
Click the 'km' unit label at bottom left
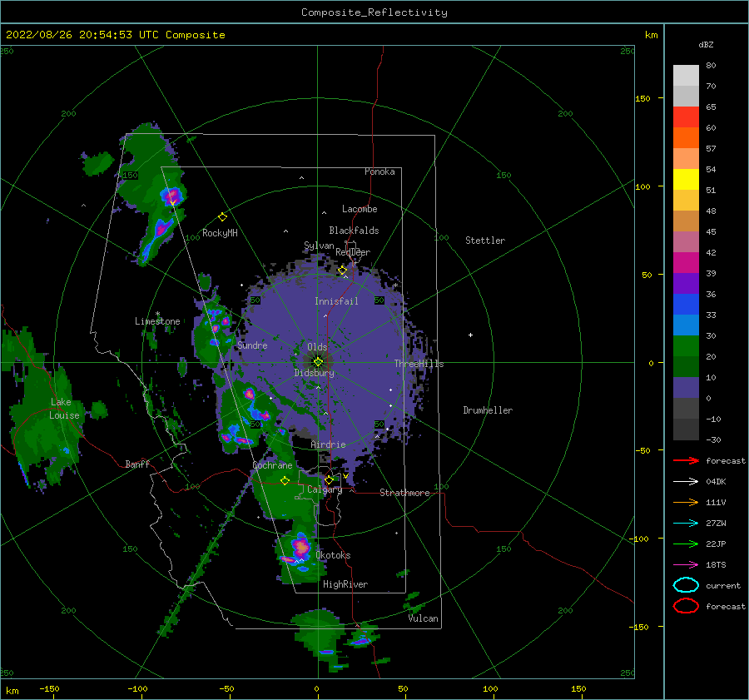pyautogui.click(x=12, y=691)
